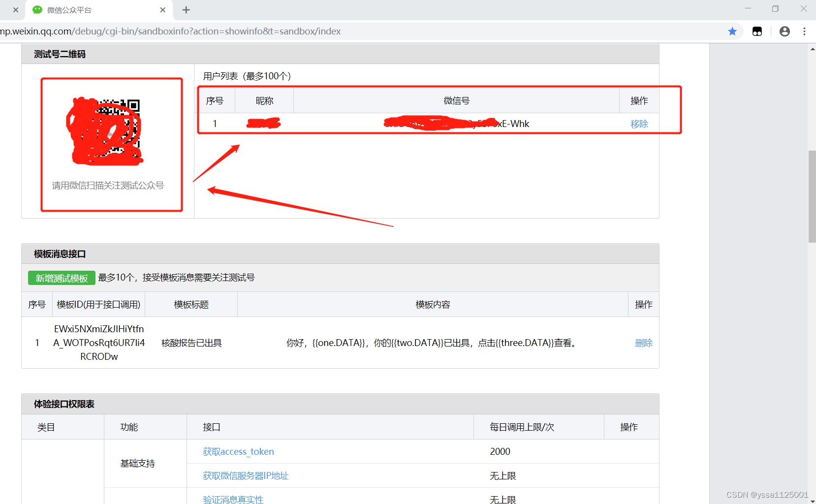This screenshot has width=816, height=504.
Task: Restore down the Chrome window
Action: point(776,9)
